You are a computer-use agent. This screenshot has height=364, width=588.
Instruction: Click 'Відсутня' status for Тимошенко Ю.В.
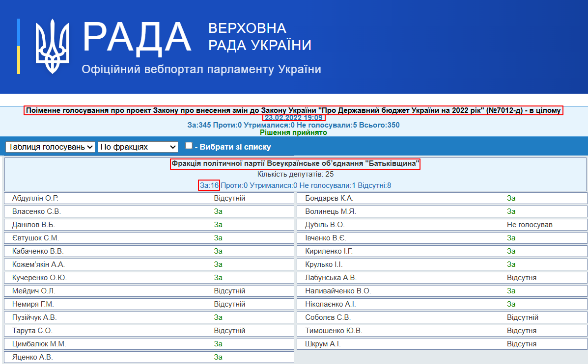click(522, 331)
